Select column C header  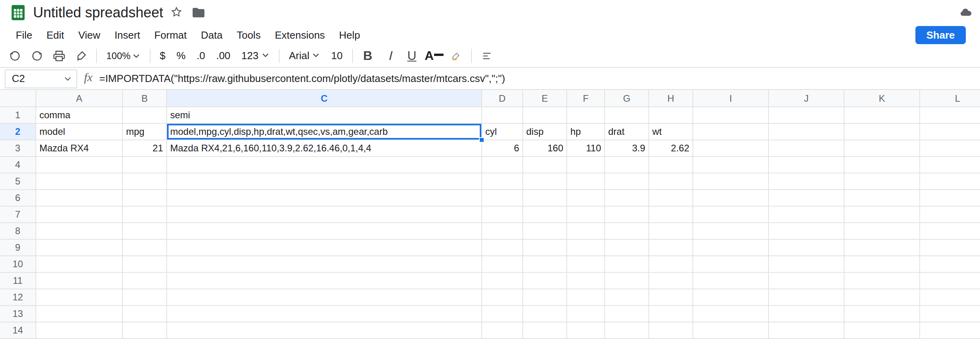(324, 99)
